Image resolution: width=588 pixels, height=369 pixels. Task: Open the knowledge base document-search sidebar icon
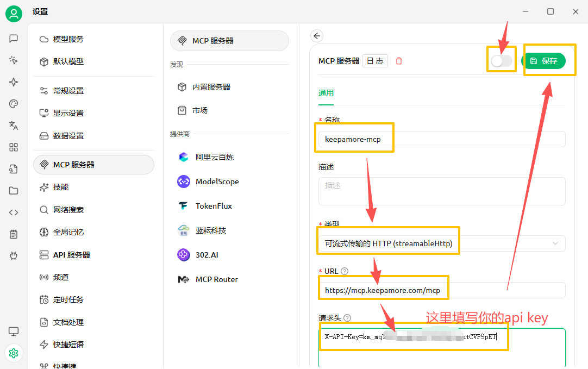(14, 169)
